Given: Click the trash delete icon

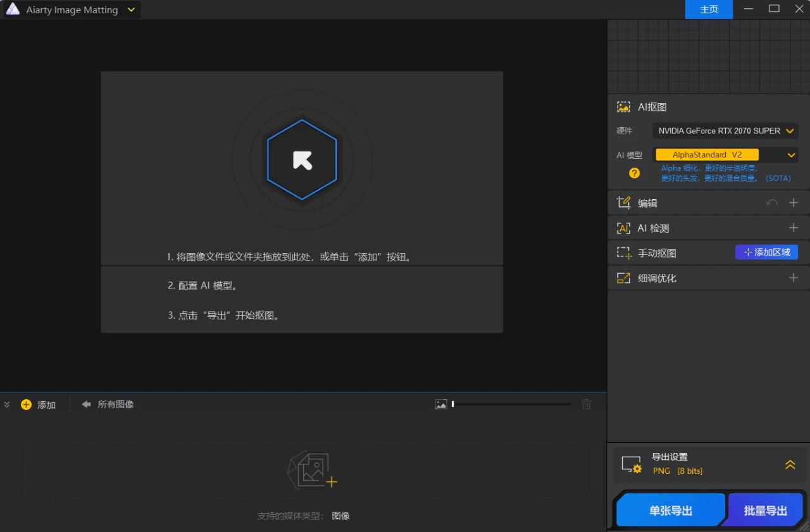Looking at the screenshot, I should (586, 404).
